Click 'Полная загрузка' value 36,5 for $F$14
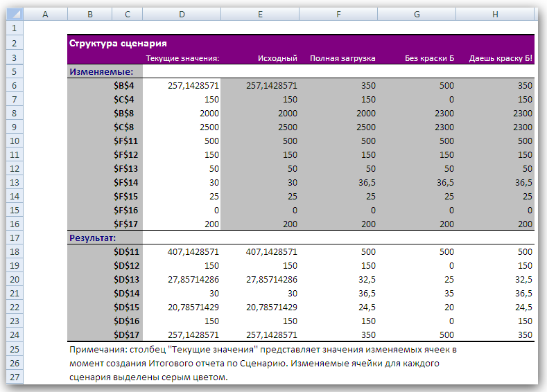Screen dimensions: 547x392 (x=367, y=183)
